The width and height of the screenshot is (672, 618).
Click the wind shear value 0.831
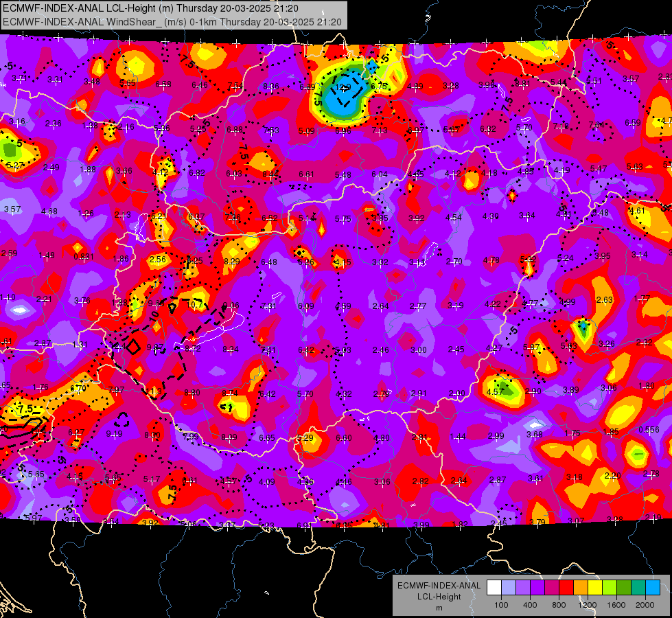(x=84, y=256)
